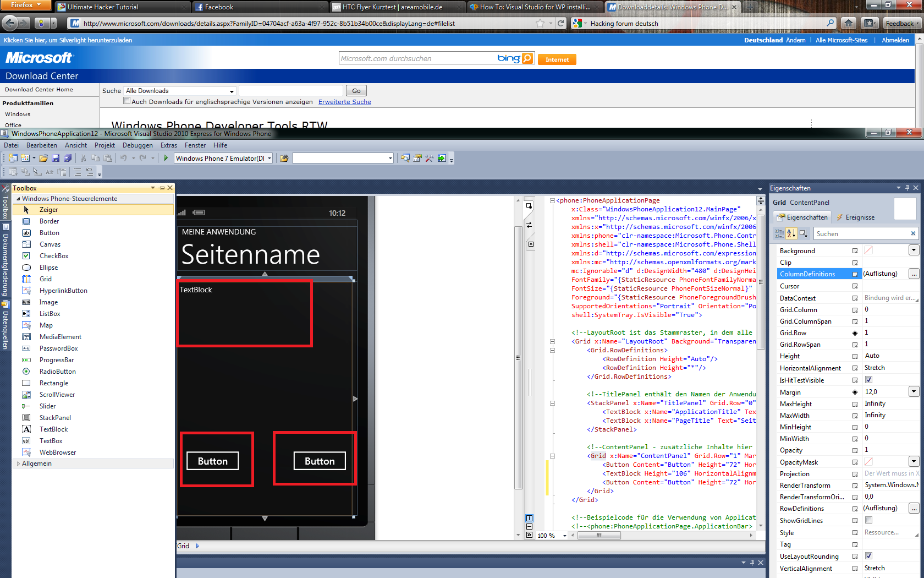This screenshot has width=924, height=578.
Task: Save the current file with disk icon
Action: click(56, 159)
